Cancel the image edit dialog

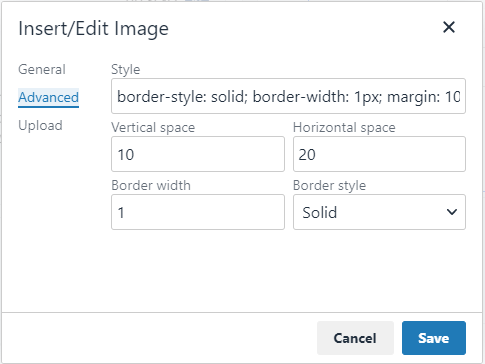click(355, 338)
